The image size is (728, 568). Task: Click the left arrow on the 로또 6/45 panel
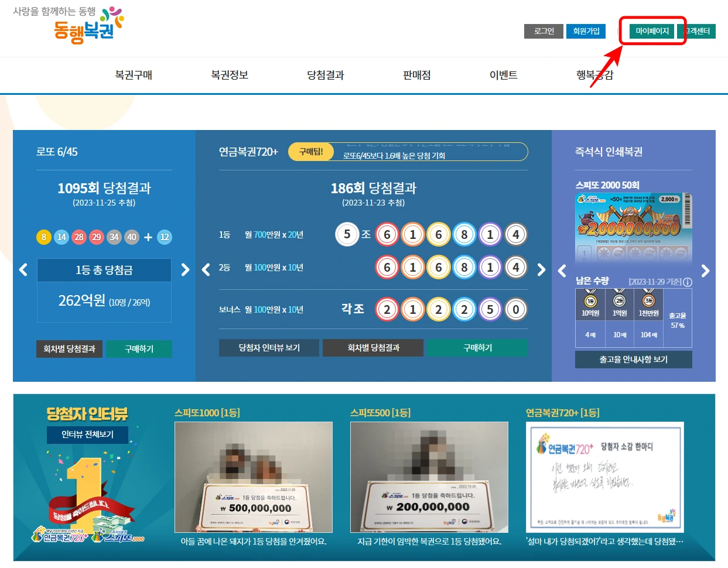pyautogui.click(x=23, y=270)
